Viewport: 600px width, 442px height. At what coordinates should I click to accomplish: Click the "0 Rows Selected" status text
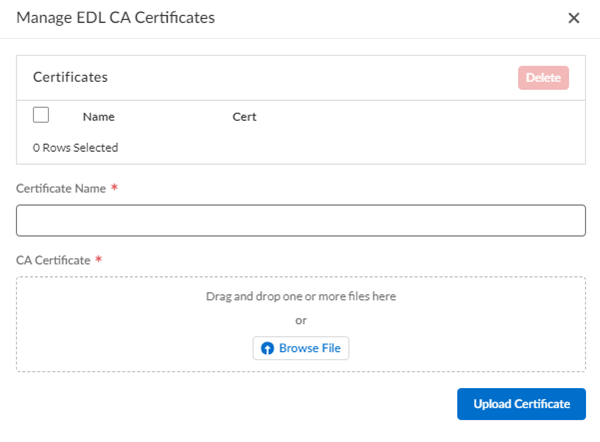(x=75, y=147)
